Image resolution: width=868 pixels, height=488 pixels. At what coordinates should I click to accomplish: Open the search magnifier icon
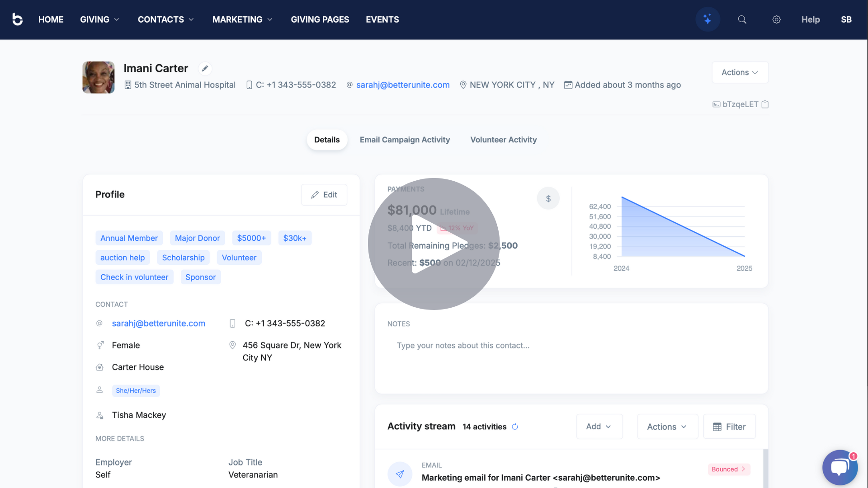click(742, 19)
